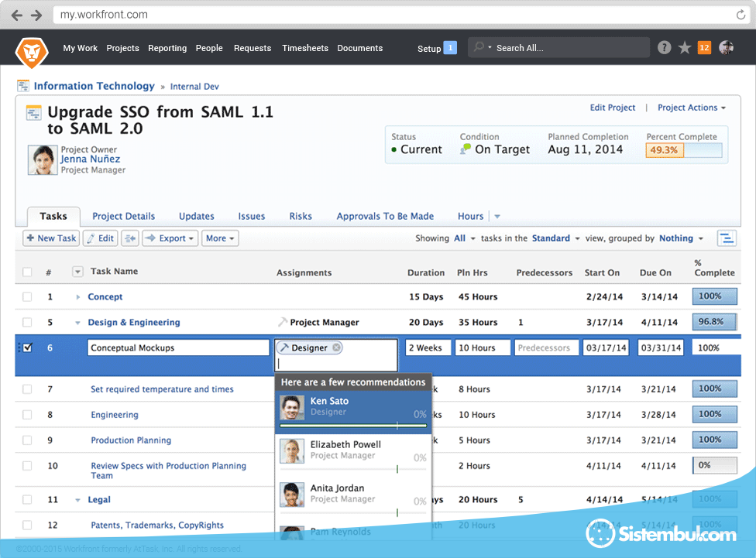
Task: Click the 49.3% Percent Complete bar
Action: (x=684, y=150)
